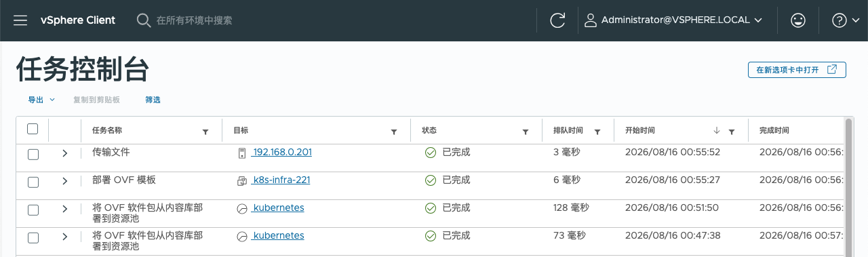Screen dimensions: 868x257
Task: Expand details of 传输文件 task
Action: point(64,153)
